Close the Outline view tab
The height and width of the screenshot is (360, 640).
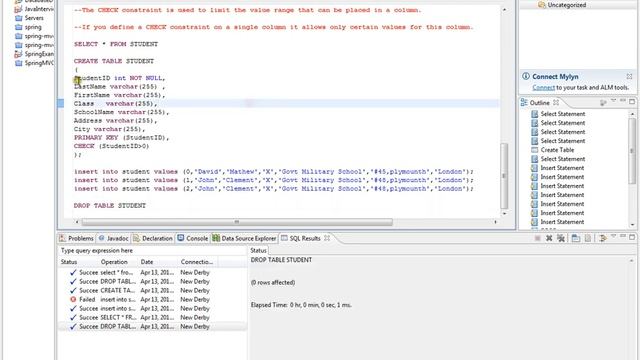556,102
